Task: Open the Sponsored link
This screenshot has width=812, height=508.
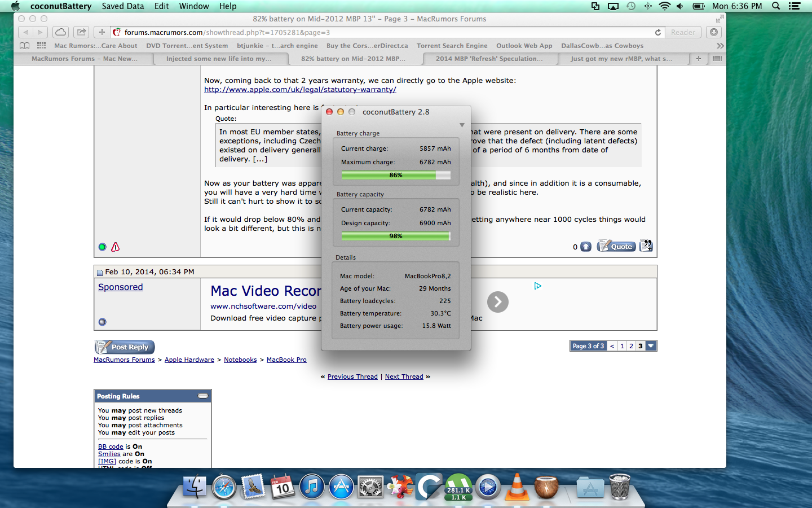Action: [x=121, y=287]
